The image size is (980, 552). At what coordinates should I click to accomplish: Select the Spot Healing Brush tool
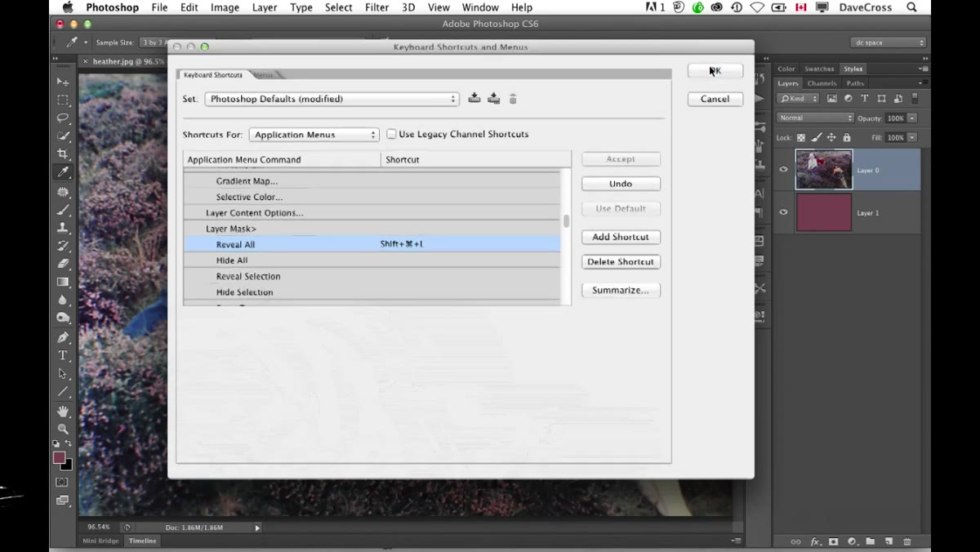point(63,192)
